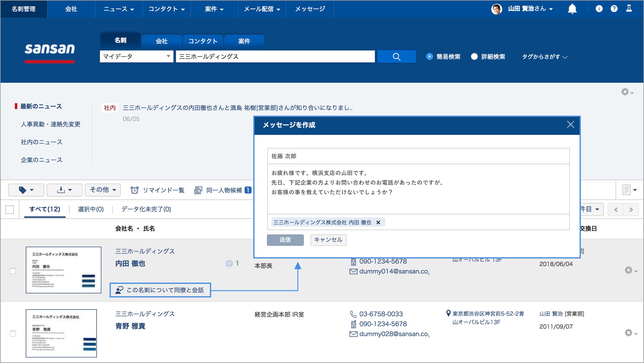Open the ニュース menu
The height and width of the screenshot is (363, 644).
coord(119,9)
